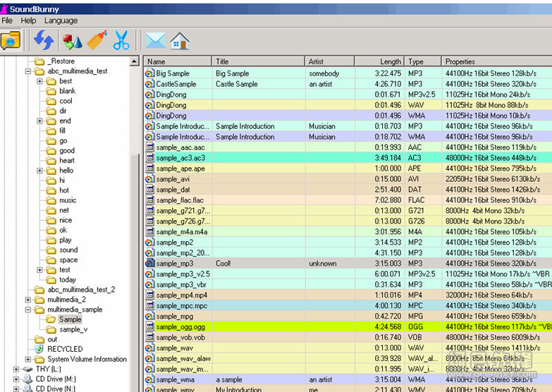Viewport: 552px width, 392px height.
Task: Click the file icon of sample_avi
Action: 149,179
